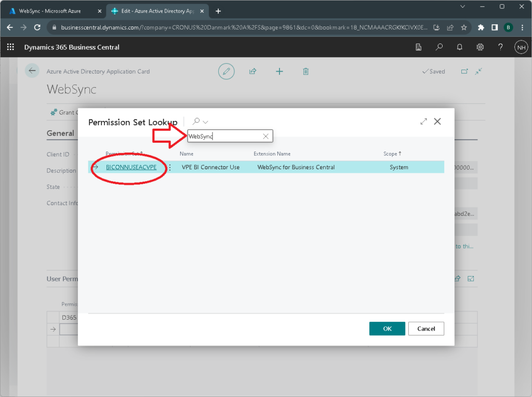Open the settings gear
532x397 pixels.
480,47
